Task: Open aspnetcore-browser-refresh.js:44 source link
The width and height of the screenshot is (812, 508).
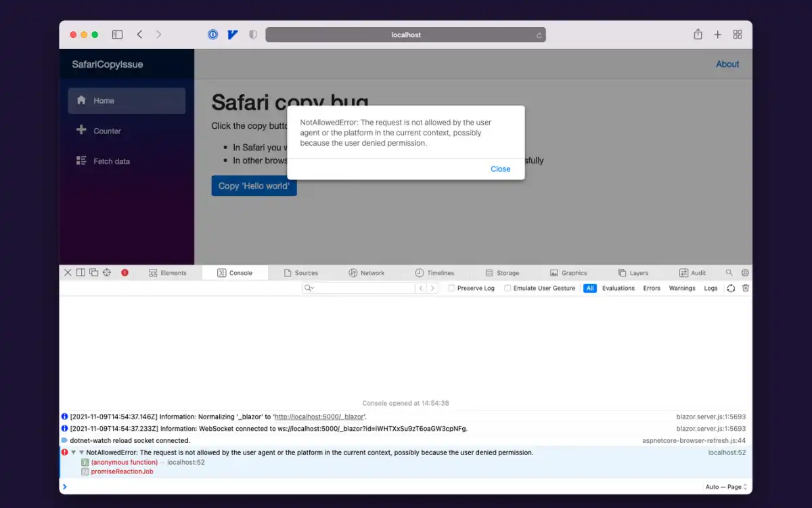Action: pyautogui.click(x=694, y=440)
